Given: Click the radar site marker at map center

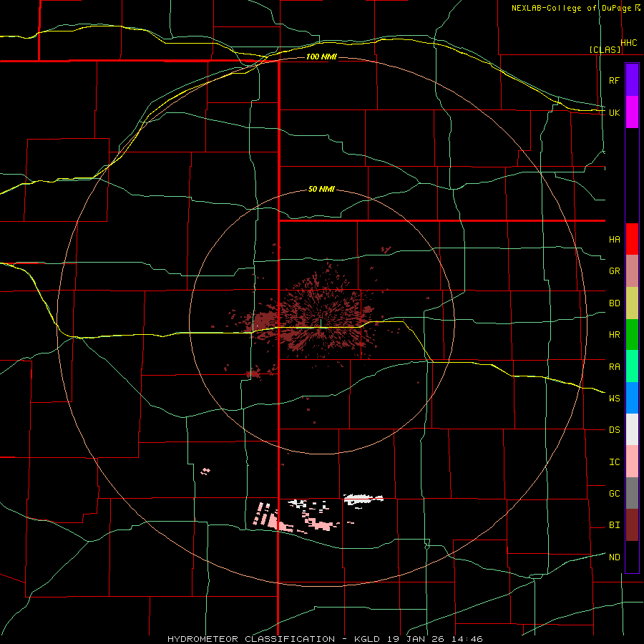Looking at the screenshot, I should point(321,323).
